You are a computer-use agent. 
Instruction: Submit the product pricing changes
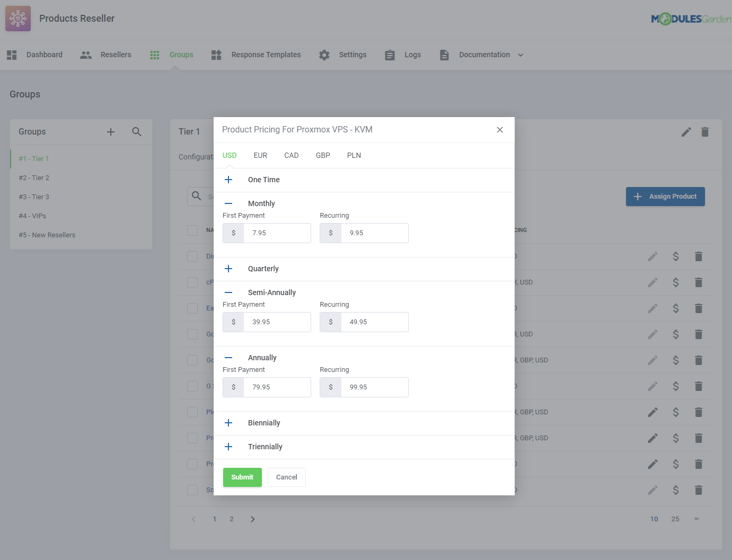242,477
